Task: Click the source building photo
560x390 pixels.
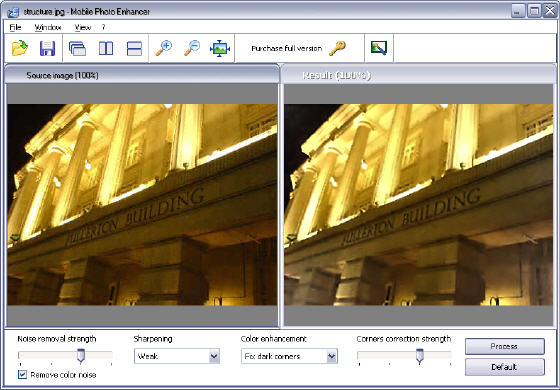Action: pos(142,205)
